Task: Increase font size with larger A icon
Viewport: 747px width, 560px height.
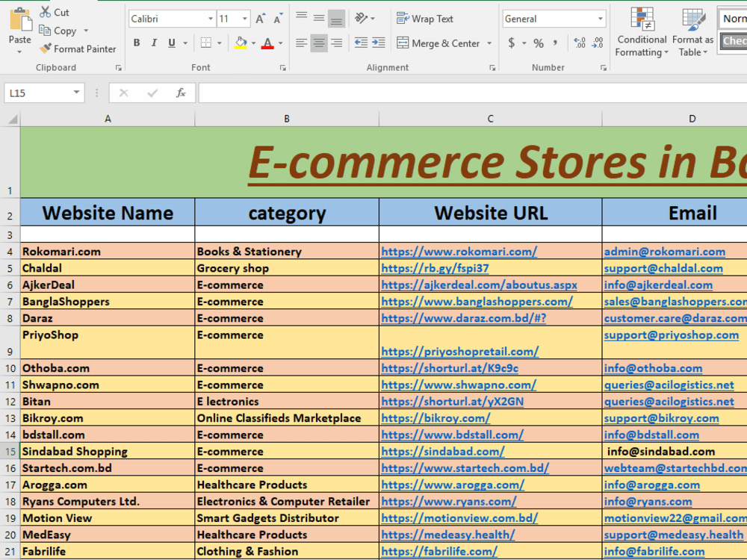Action: coord(260,19)
